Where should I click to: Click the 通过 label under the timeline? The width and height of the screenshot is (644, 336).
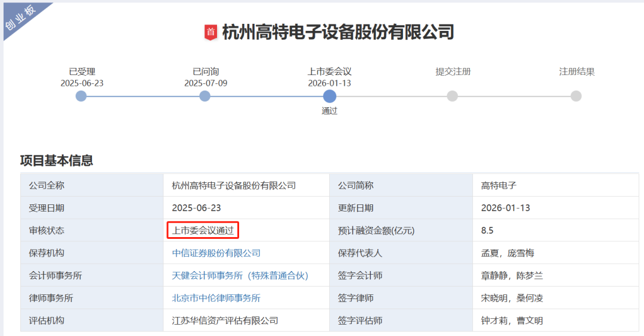tap(329, 111)
